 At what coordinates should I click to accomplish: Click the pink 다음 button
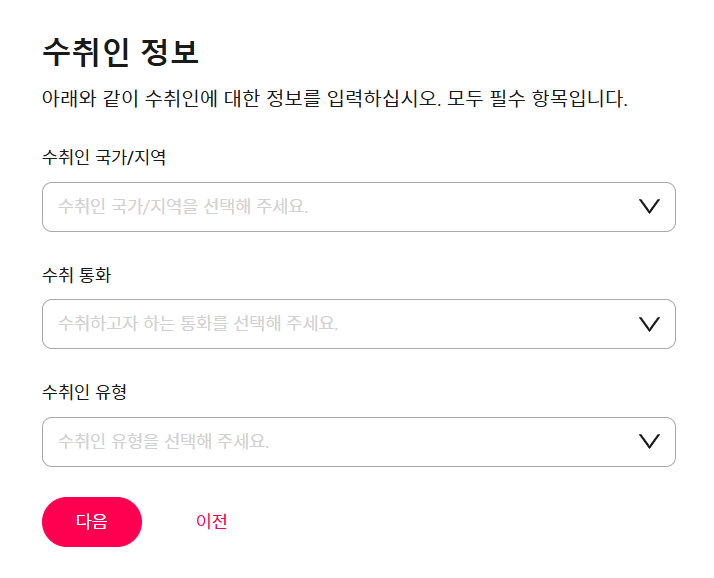(x=92, y=522)
